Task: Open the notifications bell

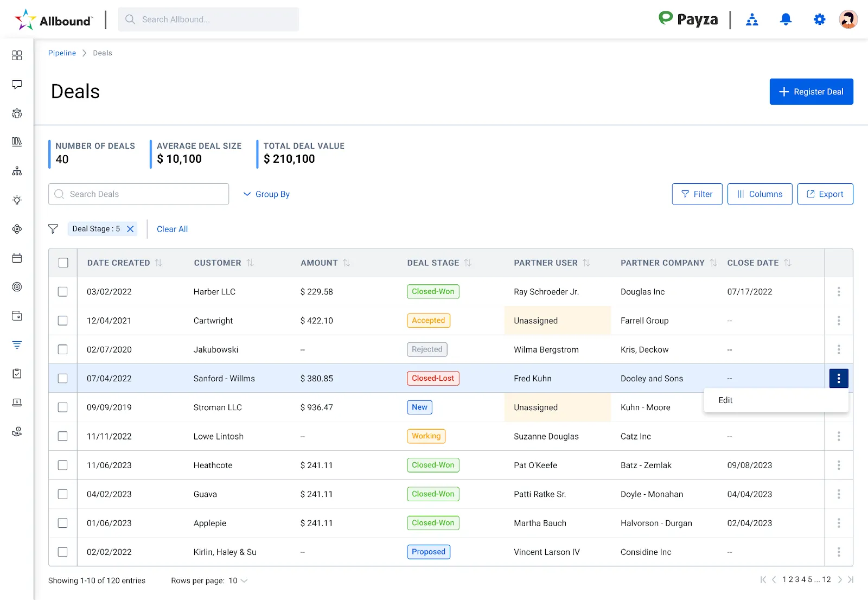Action: [x=786, y=20]
